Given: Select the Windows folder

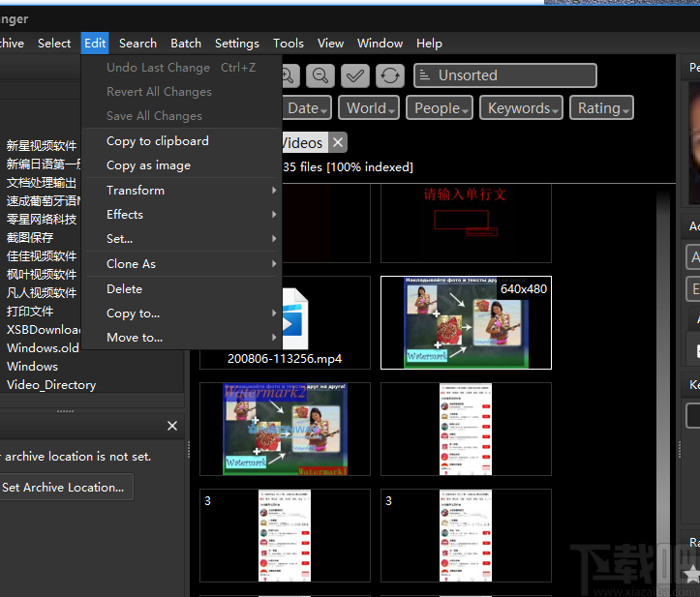Looking at the screenshot, I should click(32, 367).
